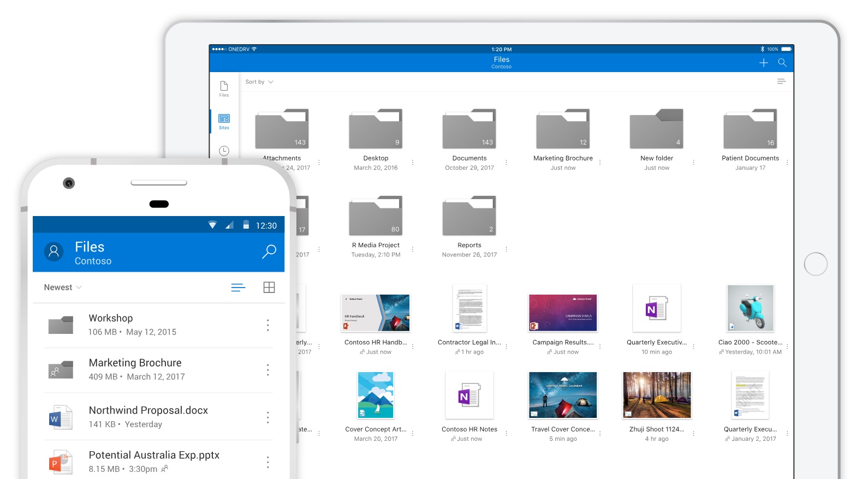Screen dimensions: 868x479
Task: Switch phone view to list layout
Action: pos(238,288)
